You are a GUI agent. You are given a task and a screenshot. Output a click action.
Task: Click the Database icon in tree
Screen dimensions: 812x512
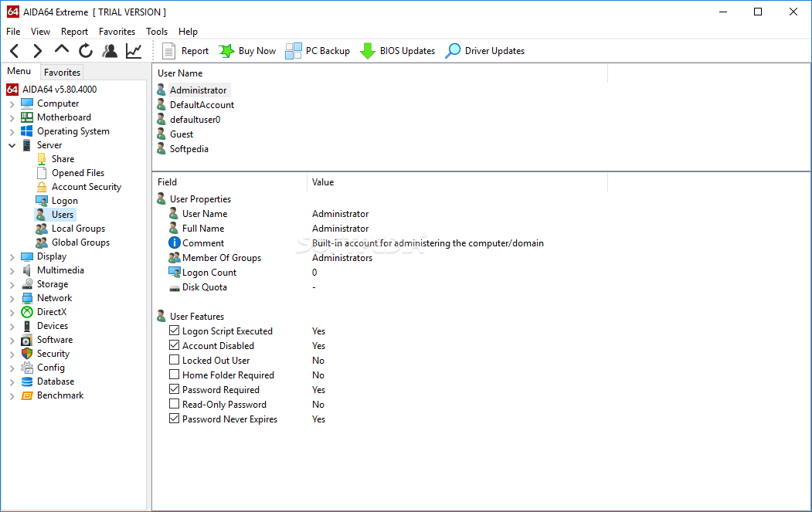pyautogui.click(x=27, y=381)
